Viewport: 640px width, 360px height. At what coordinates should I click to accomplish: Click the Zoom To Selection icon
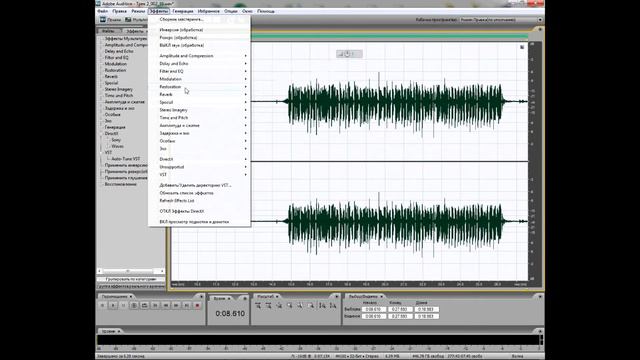coord(290,305)
